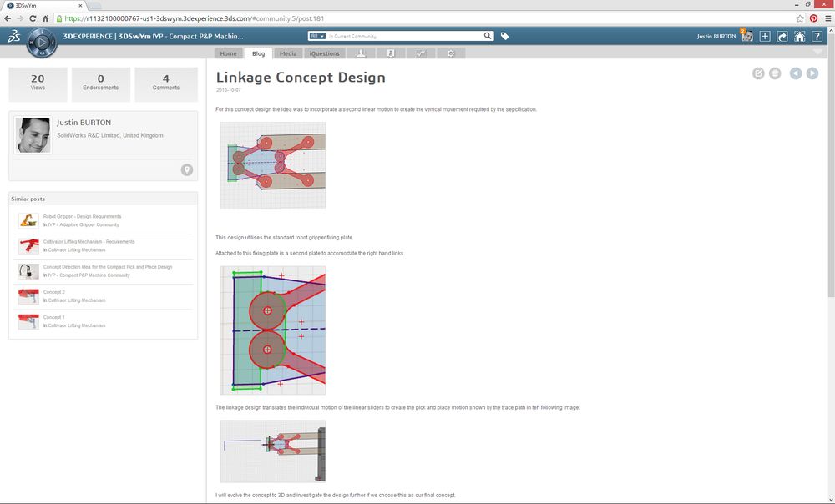Viewport: 835px width, 504px height.
Task: Open the iQuestions tab
Action: point(324,53)
